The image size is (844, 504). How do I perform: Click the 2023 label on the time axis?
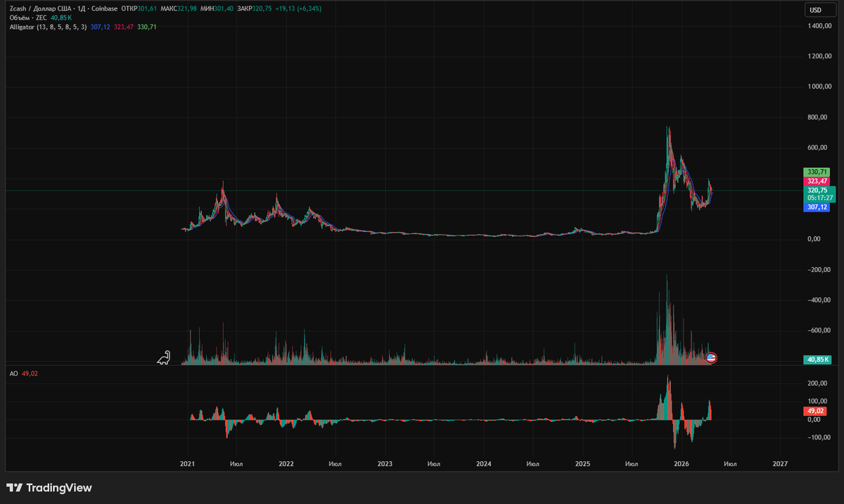[x=385, y=464]
